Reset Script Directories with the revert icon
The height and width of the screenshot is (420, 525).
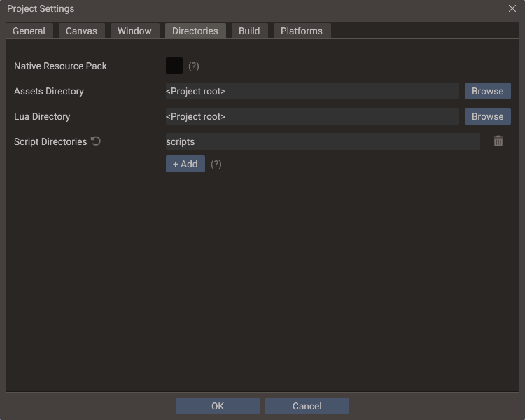[x=96, y=141]
